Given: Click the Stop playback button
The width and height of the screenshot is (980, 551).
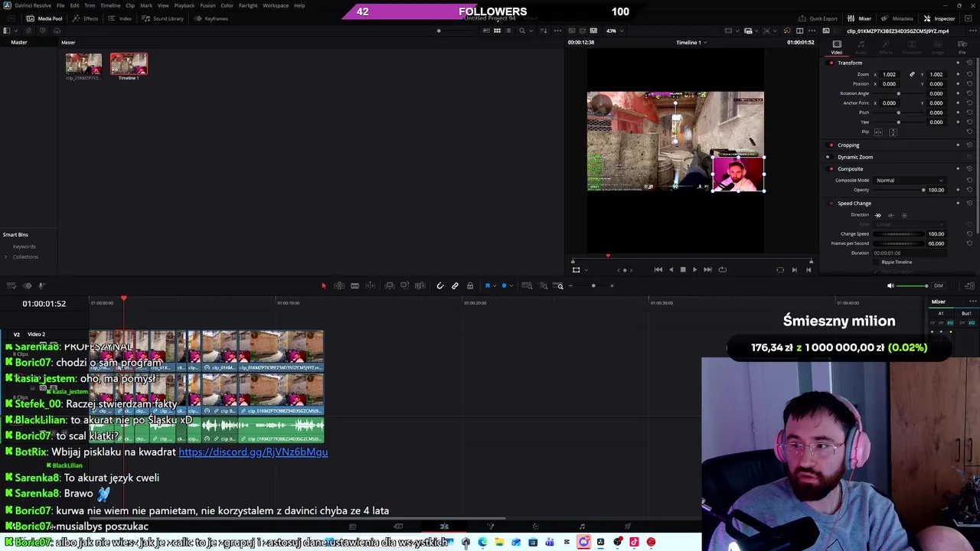Looking at the screenshot, I should (x=683, y=269).
